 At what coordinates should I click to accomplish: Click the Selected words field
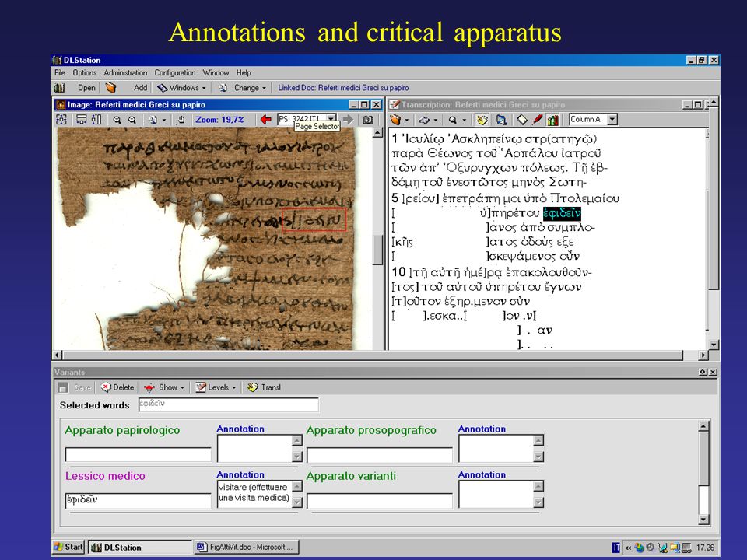click(x=229, y=404)
